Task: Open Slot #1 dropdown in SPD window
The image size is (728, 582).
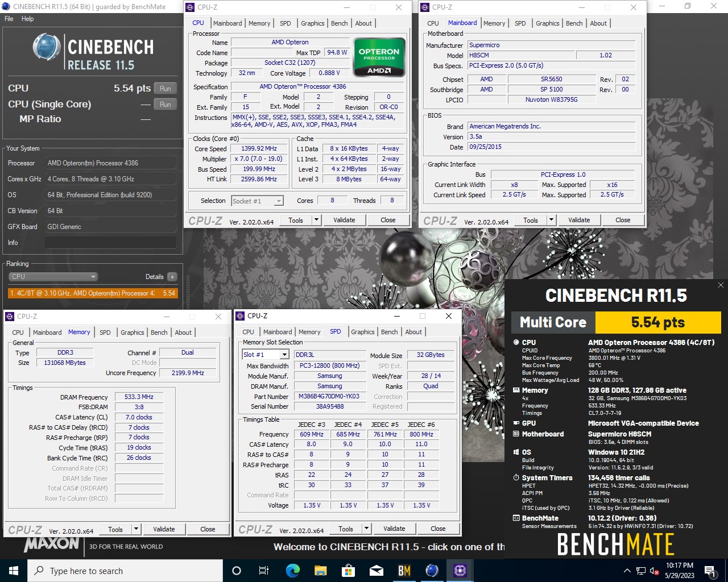Action: click(x=267, y=355)
